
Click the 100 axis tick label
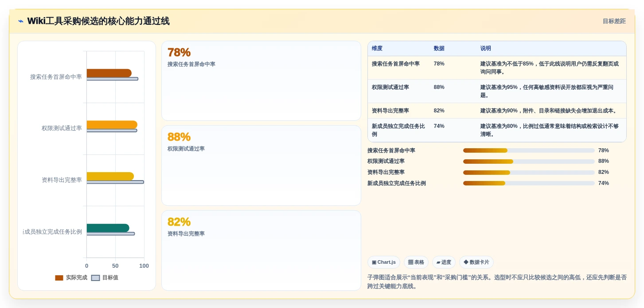coord(144,266)
